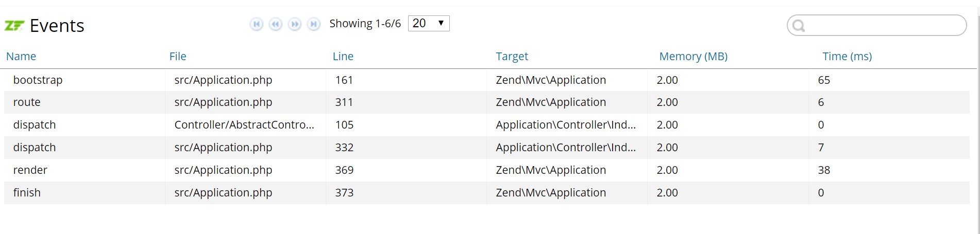
Task: Go to first page of events
Action: [257, 24]
